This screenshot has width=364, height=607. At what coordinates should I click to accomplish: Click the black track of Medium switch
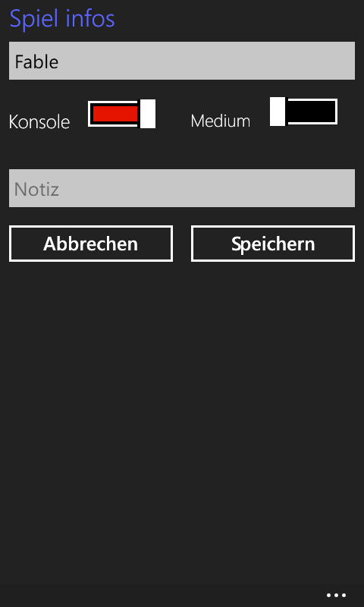[312, 112]
